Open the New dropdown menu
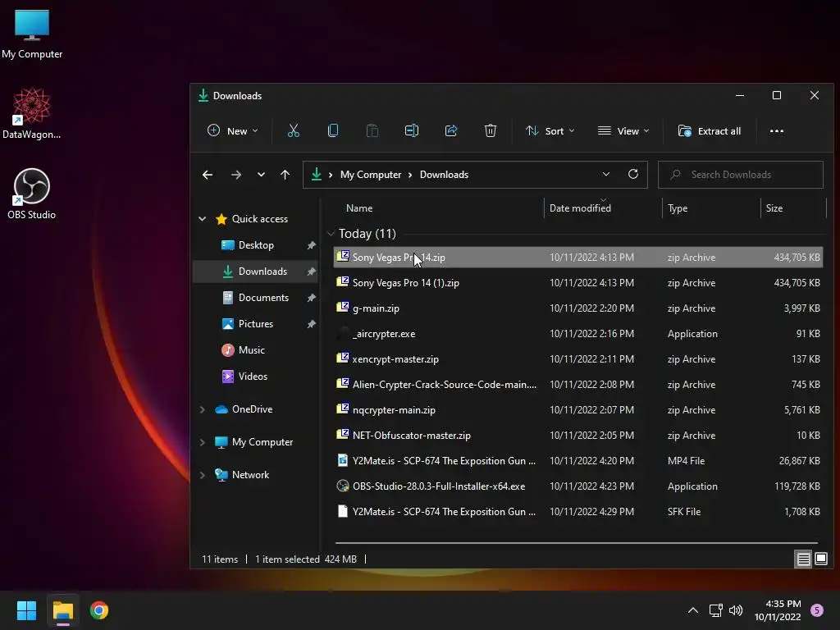Image resolution: width=840 pixels, height=630 pixels. pos(232,130)
